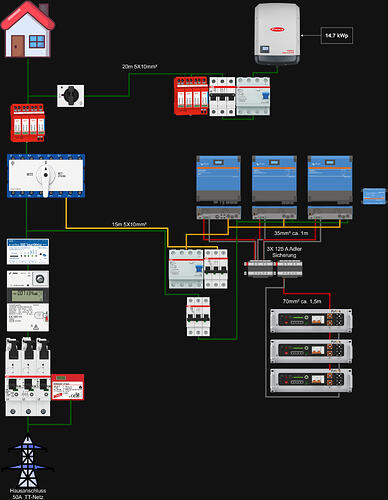Click the first (leftmost) Victron inverter

[218, 187]
